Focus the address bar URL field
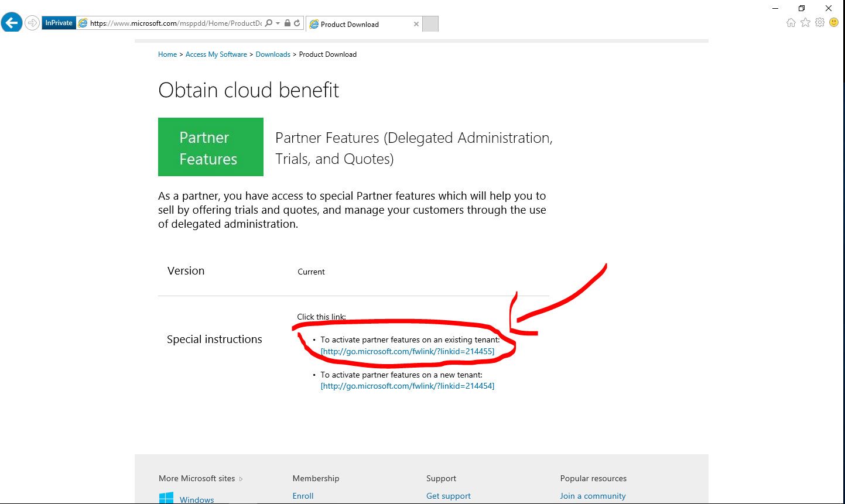This screenshot has width=845, height=504. point(176,23)
